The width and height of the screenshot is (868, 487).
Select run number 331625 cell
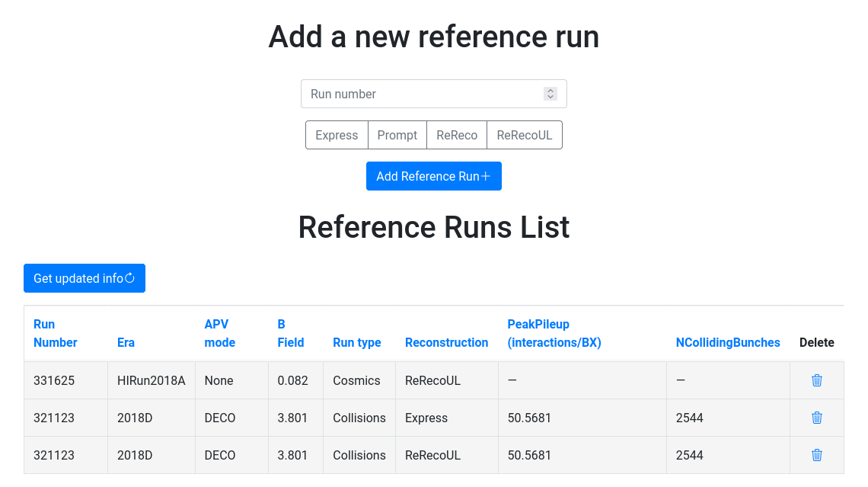[x=66, y=380]
